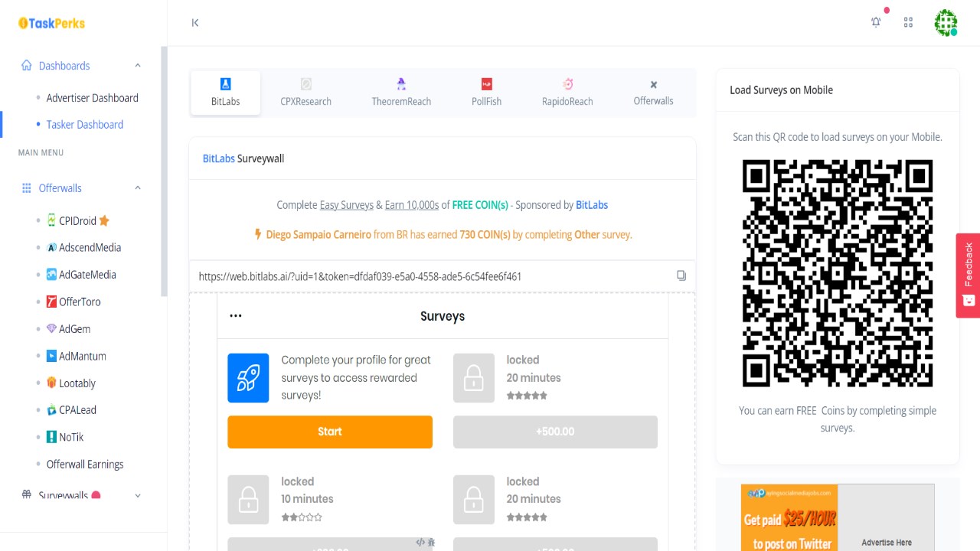The height and width of the screenshot is (551, 980).
Task: Open the notifications bell
Action: pyautogui.click(x=875, y=22)
